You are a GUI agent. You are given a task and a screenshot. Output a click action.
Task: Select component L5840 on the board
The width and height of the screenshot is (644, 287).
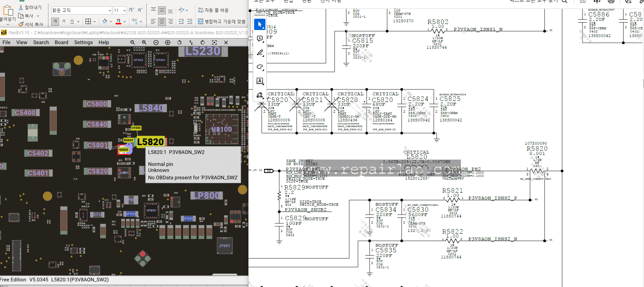[x=151, y=108]
